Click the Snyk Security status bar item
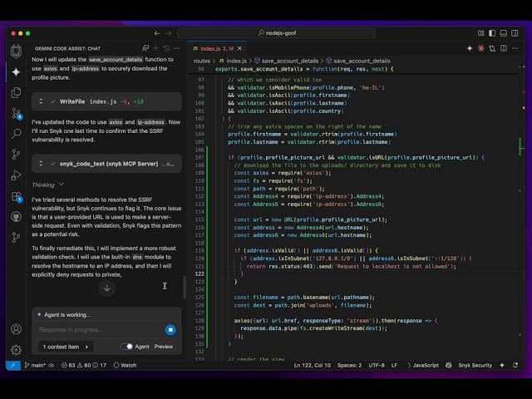 coord(475,366)
